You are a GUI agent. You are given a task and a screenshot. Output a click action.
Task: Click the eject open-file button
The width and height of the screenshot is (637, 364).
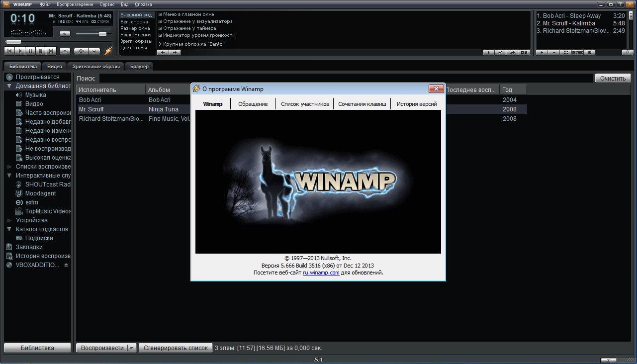click(x=65, y=51)
